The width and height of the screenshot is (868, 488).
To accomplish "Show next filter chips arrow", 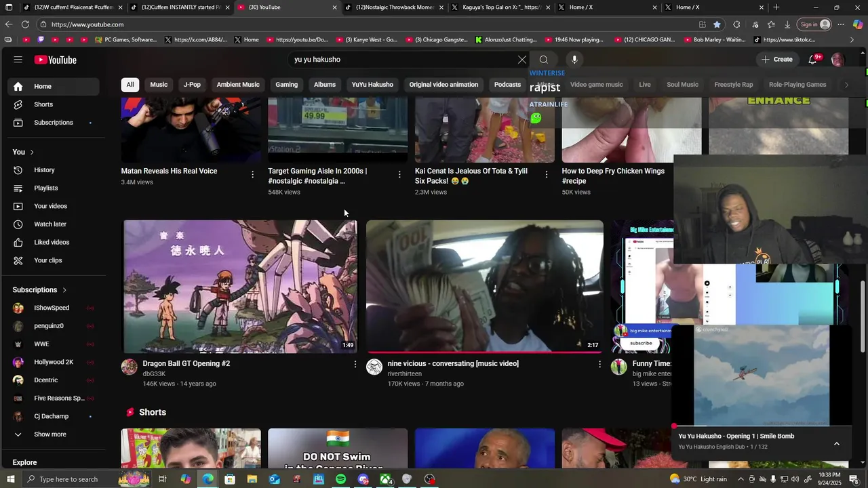I will 846,85.
